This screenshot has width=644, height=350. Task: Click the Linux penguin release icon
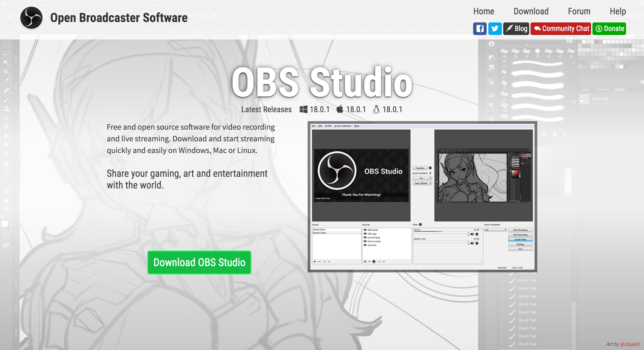point(376,109)
